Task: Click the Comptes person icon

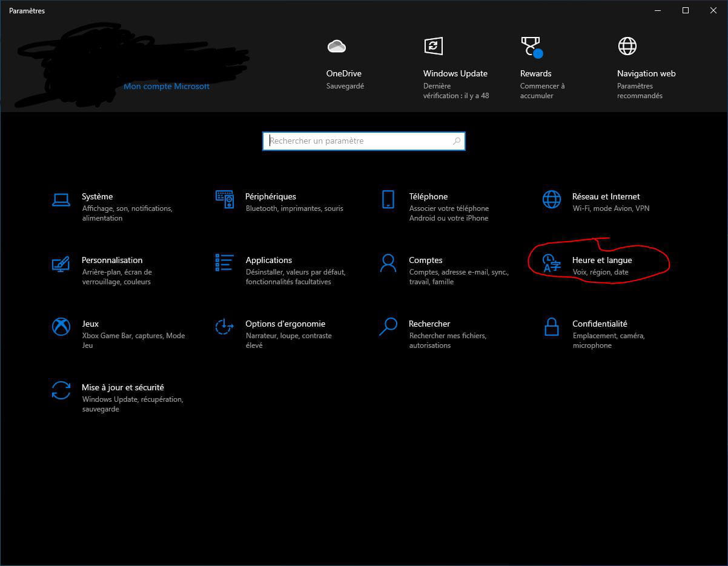Action: [388, 263]
